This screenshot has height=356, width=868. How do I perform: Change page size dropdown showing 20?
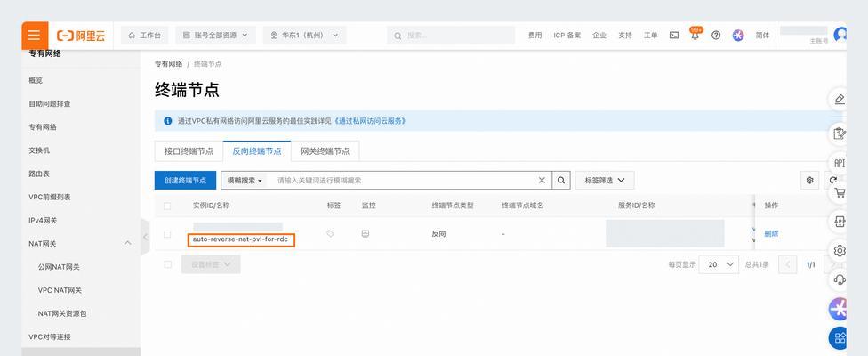pos(719,264)
